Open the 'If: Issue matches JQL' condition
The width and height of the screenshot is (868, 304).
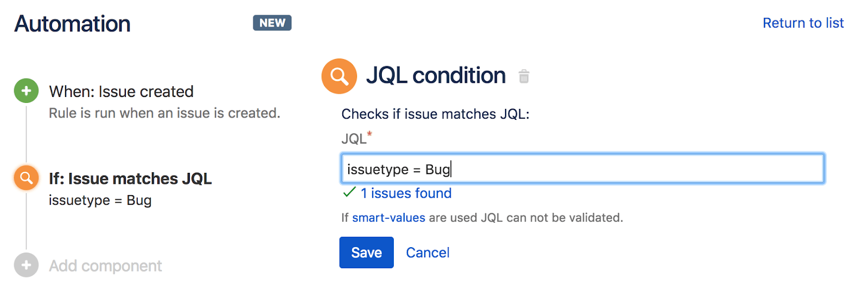coord(130,179)
